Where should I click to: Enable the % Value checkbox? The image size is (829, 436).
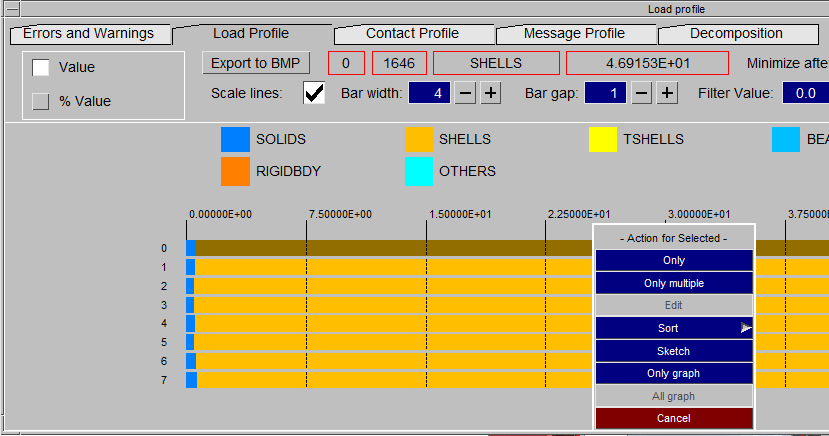point(41,101)
